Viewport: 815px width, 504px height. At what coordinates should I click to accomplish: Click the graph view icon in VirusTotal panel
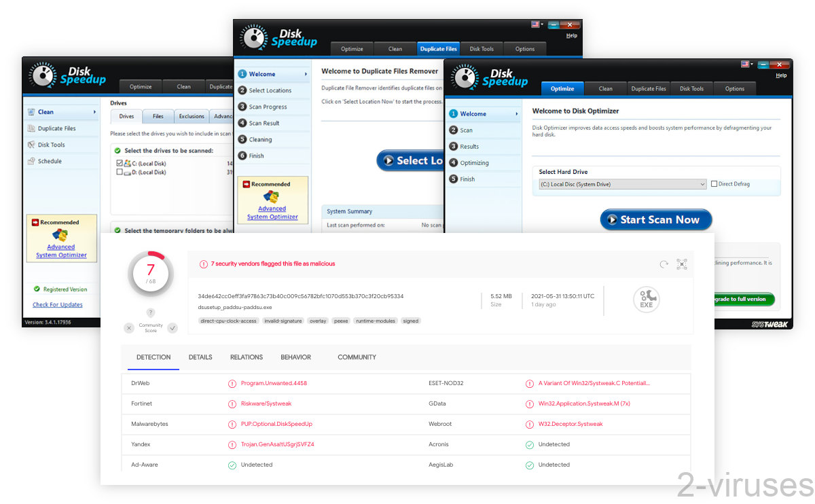coord(682,264)
